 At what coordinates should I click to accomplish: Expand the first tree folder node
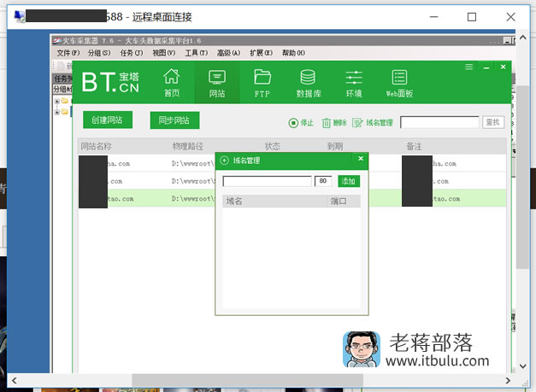(x=57, y=101)
